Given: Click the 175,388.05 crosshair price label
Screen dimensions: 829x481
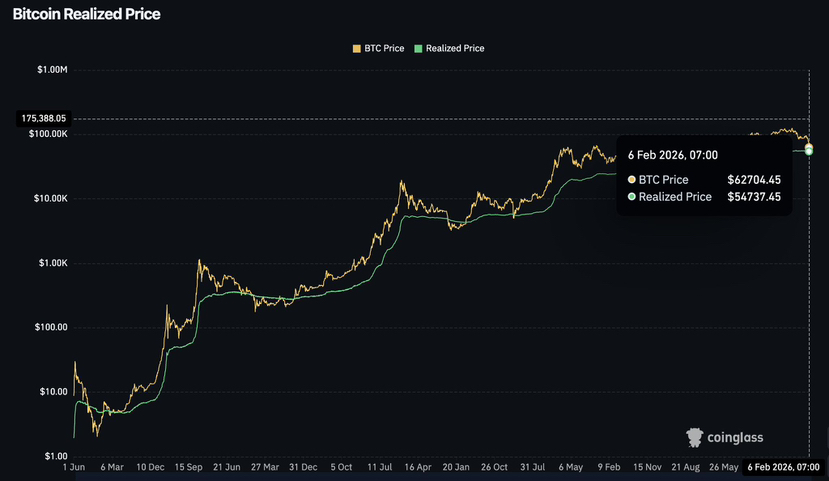Looking at the screenshot, I should (44, 118).
